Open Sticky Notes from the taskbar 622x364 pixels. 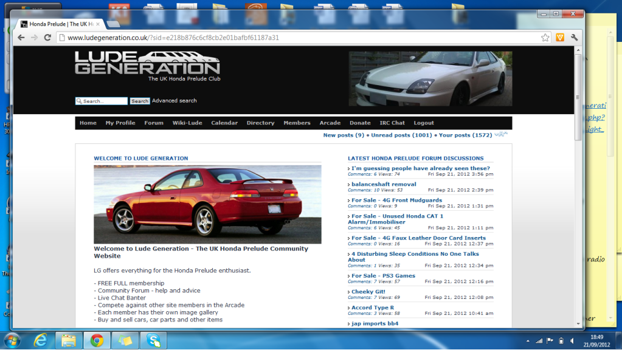[x=125, y=341]
